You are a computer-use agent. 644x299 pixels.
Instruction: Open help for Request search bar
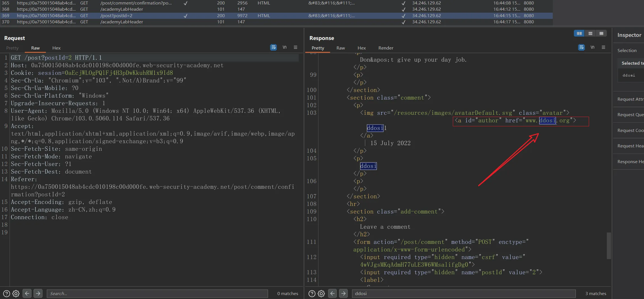6,293
